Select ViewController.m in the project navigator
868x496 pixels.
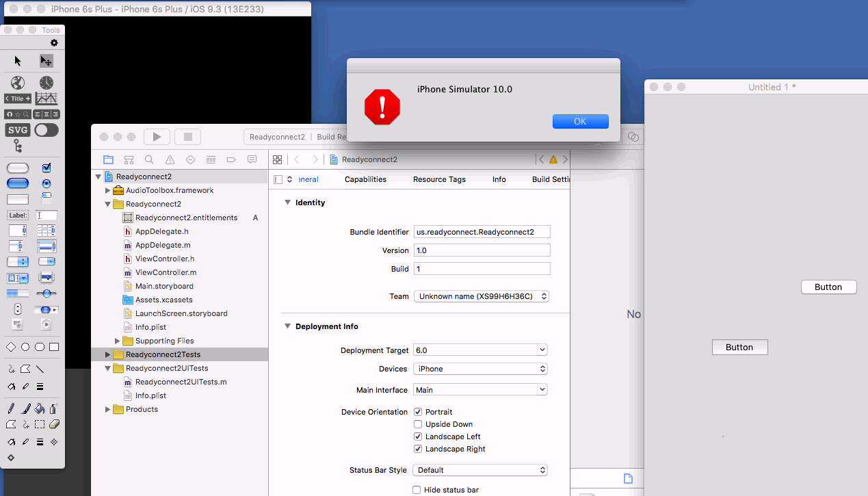[166, 272]
